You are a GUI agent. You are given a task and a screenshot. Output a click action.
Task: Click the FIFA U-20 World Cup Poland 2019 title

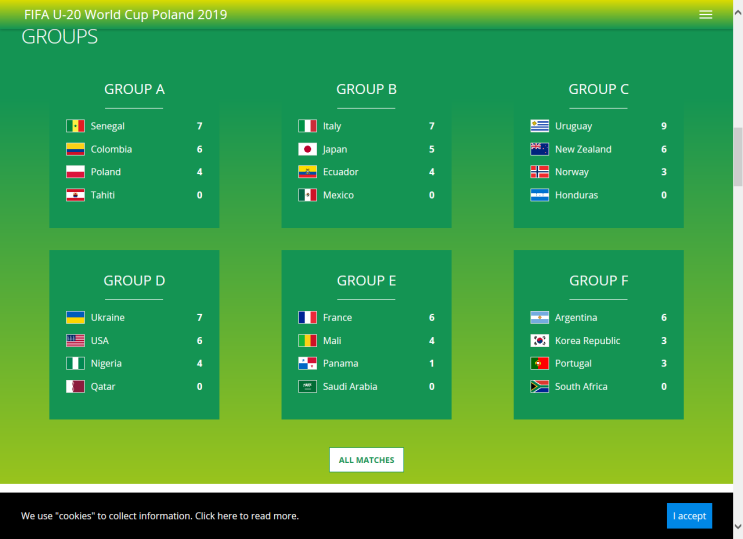[126, 15]
